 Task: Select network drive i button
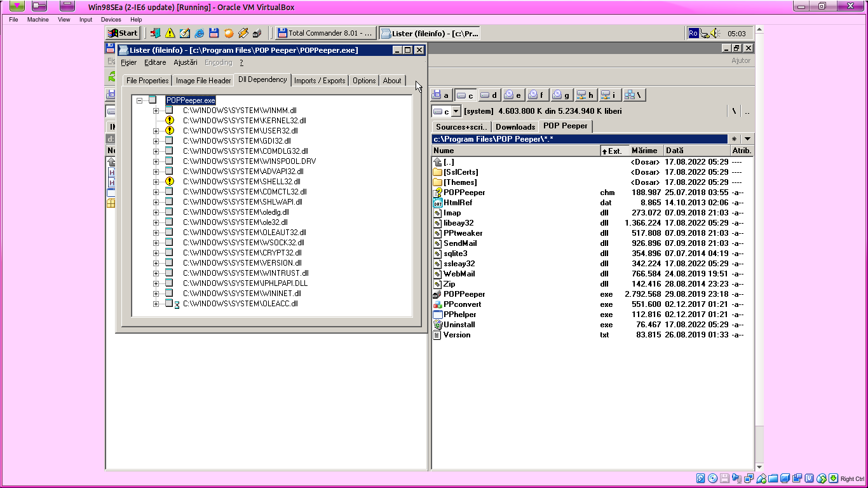(x=609, y=95)
